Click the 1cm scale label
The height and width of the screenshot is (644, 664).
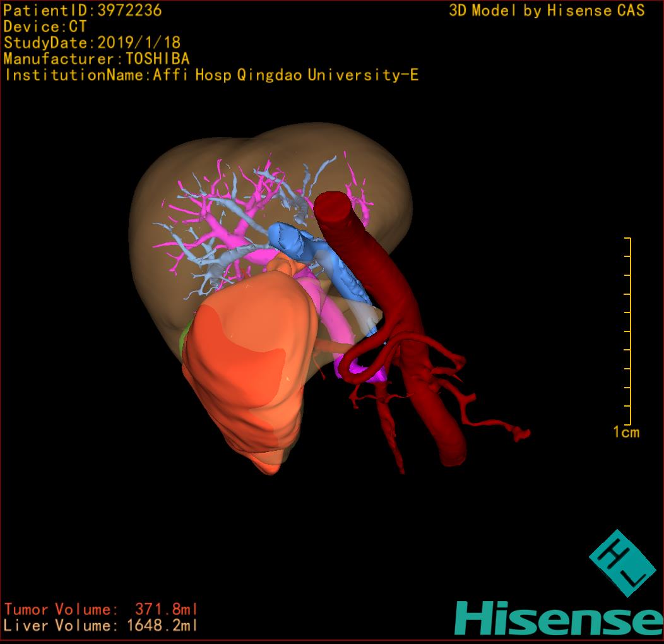(x=626, y=432)
